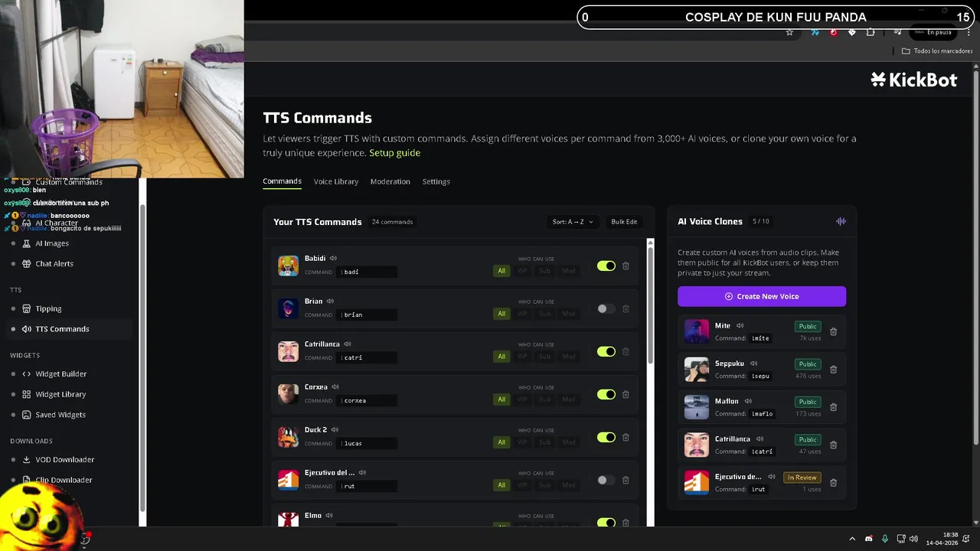The width and height of the screenshot is (980, 551).
Task: Play the Maflon clone speaker preview
Action: click(748, 401)
